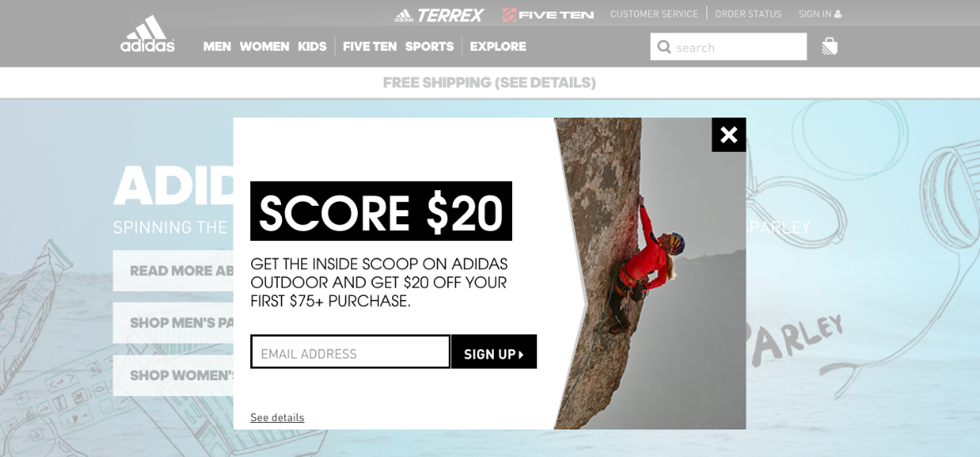This screenshot has height=457, width=980.
Task: Click the adidas logo in header
Action: (x=148, y=33)
